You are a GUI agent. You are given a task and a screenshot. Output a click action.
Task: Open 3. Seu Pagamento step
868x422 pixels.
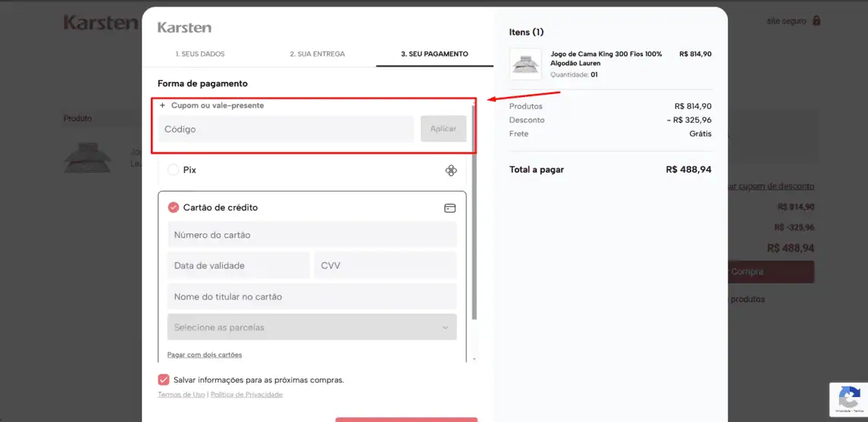point(434,55)
